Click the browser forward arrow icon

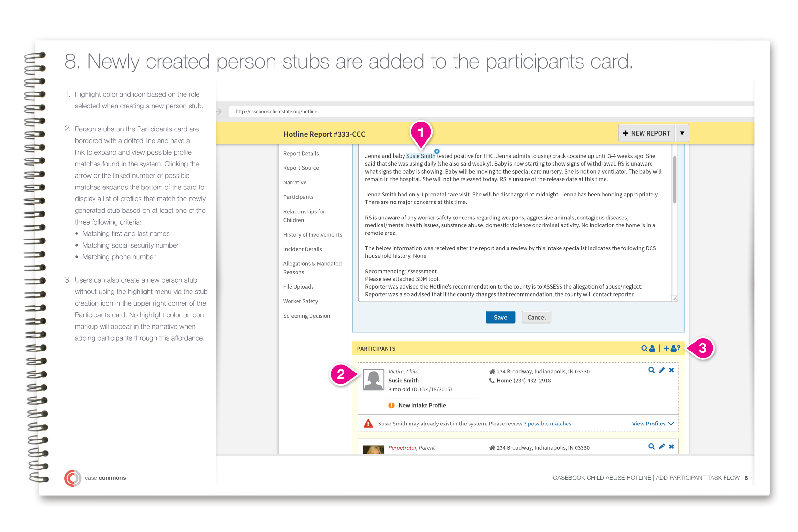[x=219, y=111]
